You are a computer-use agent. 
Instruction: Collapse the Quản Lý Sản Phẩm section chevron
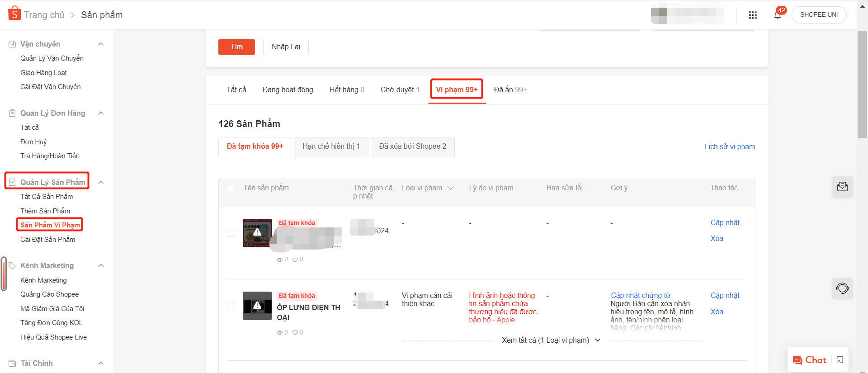click(x=101, y=182)
